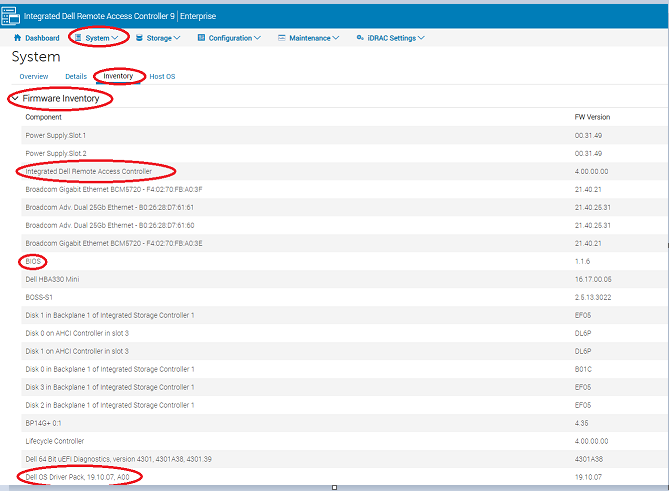Screen dimensions: 669x491
Task: Select the BOSS-S1 row
Action: pyautogui.click(x=345, y=297)
